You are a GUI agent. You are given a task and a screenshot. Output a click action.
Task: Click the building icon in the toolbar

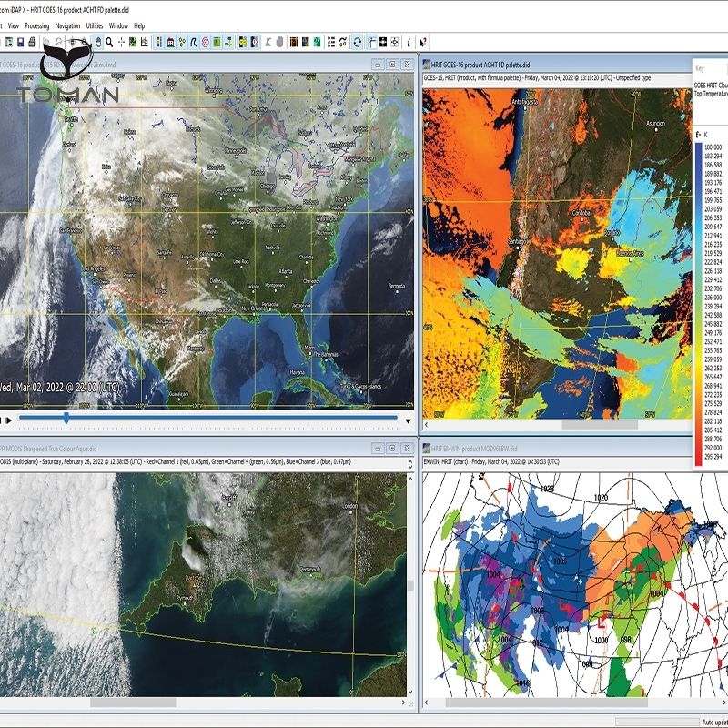pos(170,43)
